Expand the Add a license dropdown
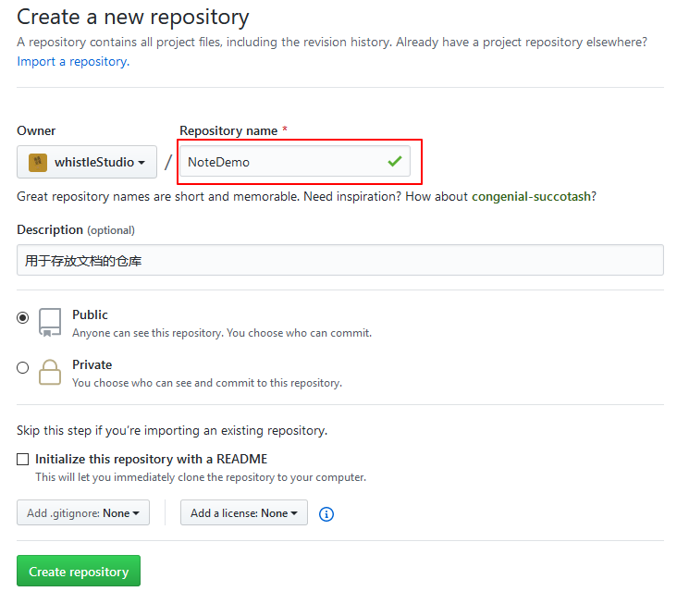Viewport: 677px width, 616px height. 244,512
